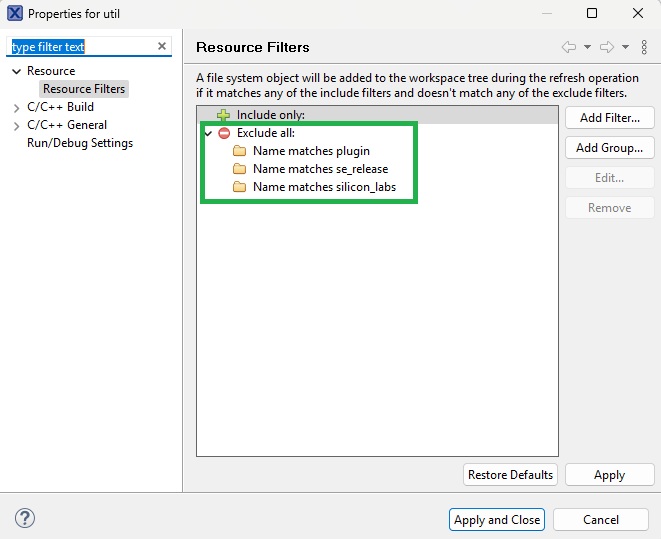Click the Apply button
Image resolution: width=661 pixels, height=539 pixels.
pos(610,475)
